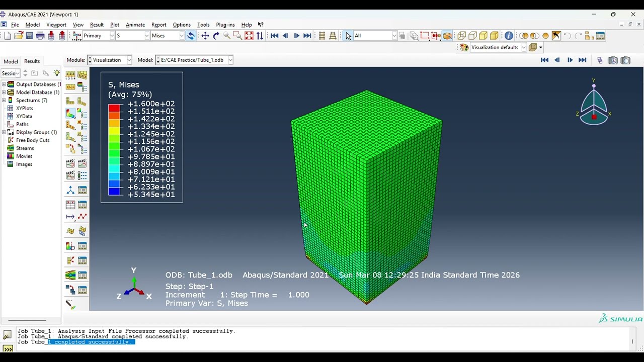Step to next frame in toolbar playback

click(296, 36)
